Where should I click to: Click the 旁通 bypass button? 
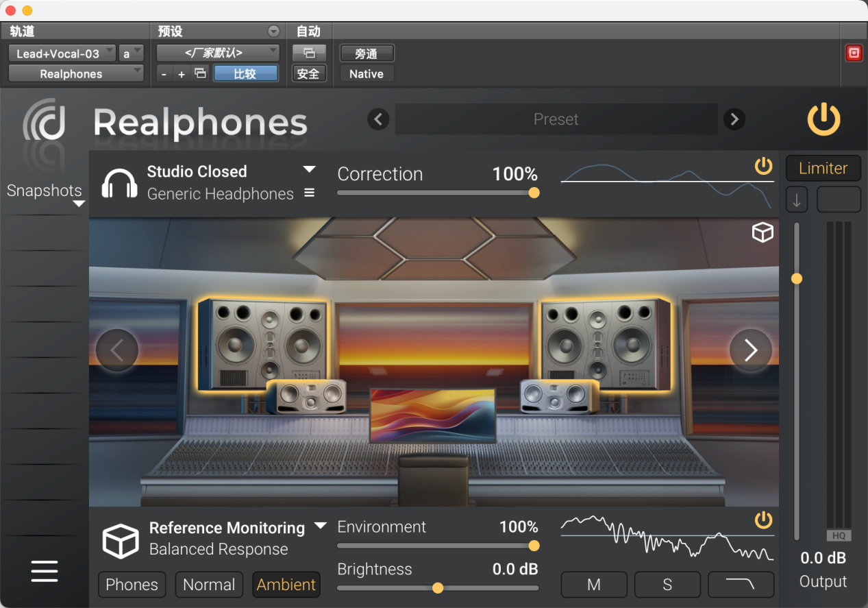pos(367,53)
